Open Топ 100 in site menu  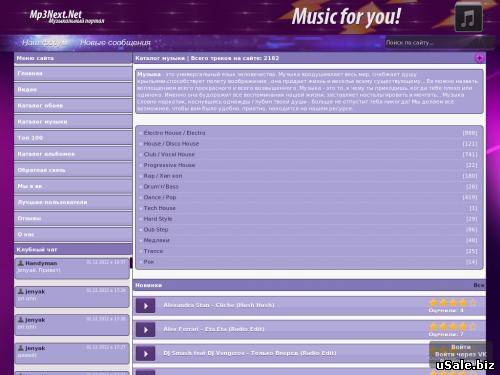[73, 138]
